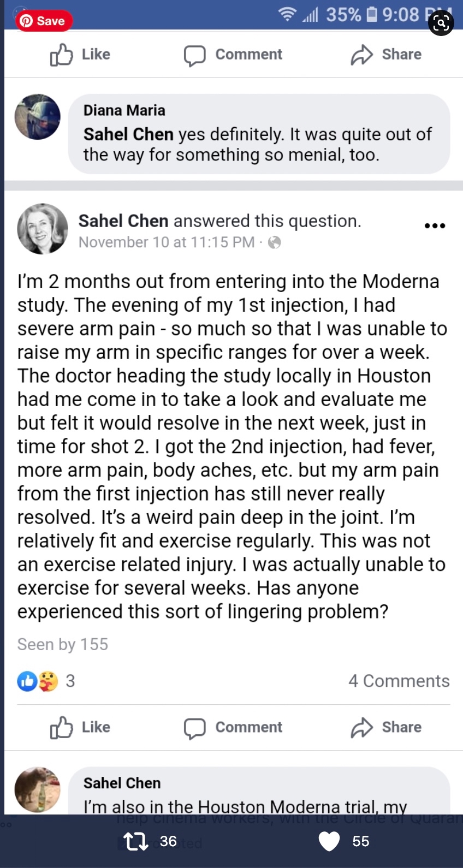Screen dimensions: 463x868
Task: Open the November 10 timestamp
Action: pyautogui.click(x=167, y=242)
